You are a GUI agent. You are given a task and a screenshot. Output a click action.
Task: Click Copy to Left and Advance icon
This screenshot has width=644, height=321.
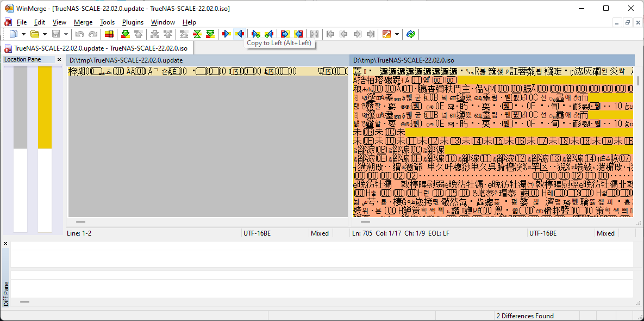[269, 34]
